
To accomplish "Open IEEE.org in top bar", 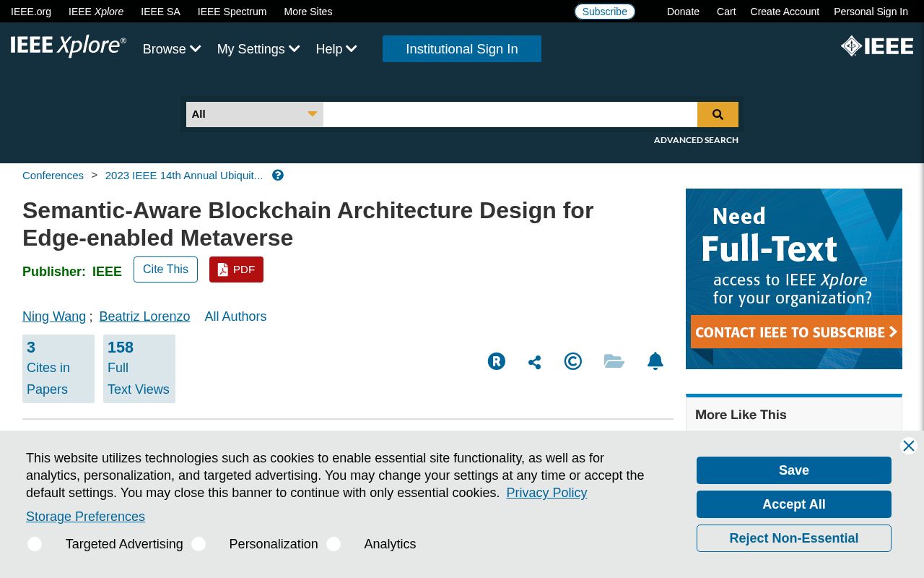I will click(31, 12).
